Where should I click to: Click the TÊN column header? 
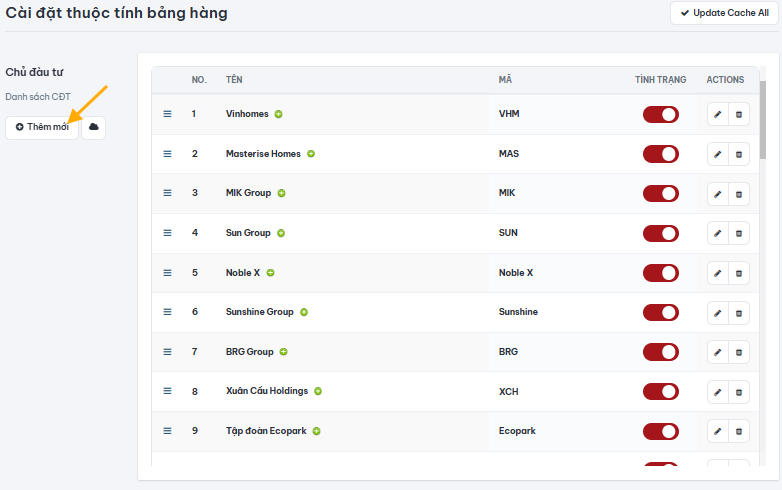[x=234, y=80]
